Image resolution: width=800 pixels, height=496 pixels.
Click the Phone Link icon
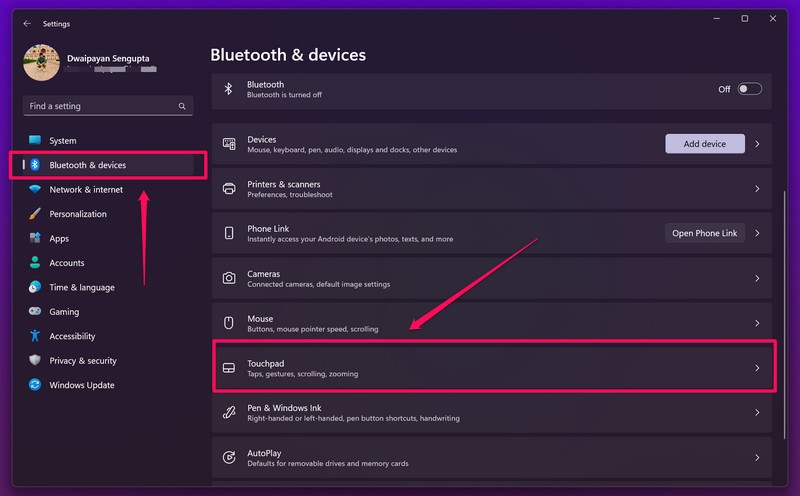pos(229,233)
